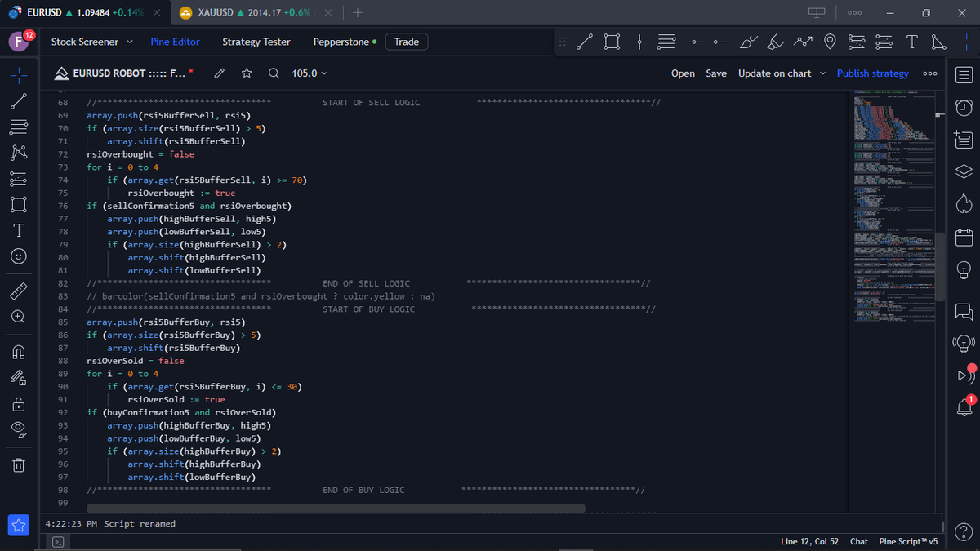Image resolution: width=980 pixels, height=551 pixels.
Task: Expand Update on chart dropdown arrow
Action: click(x=822, y=73)
